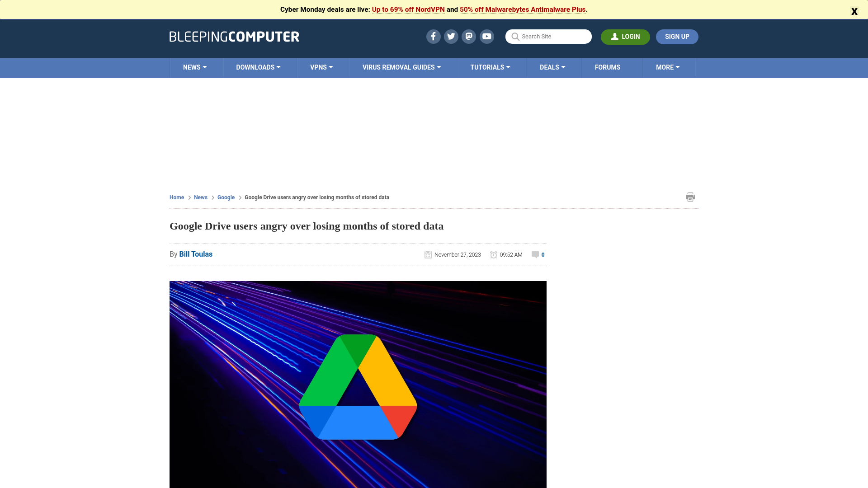Click the SIGN UP button
Viewport: 868px width, 488px height.
[677, 36]
